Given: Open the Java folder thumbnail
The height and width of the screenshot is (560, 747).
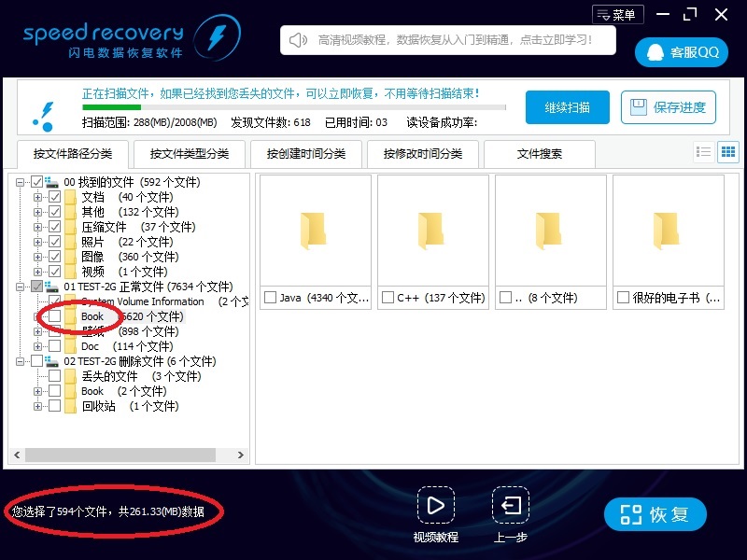Looking at the screenshot, I should coord(315,229).
